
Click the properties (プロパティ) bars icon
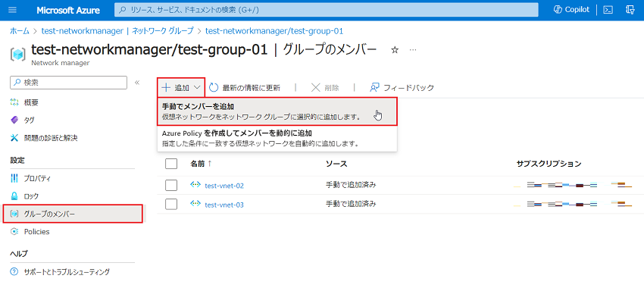tap(14, 178)
